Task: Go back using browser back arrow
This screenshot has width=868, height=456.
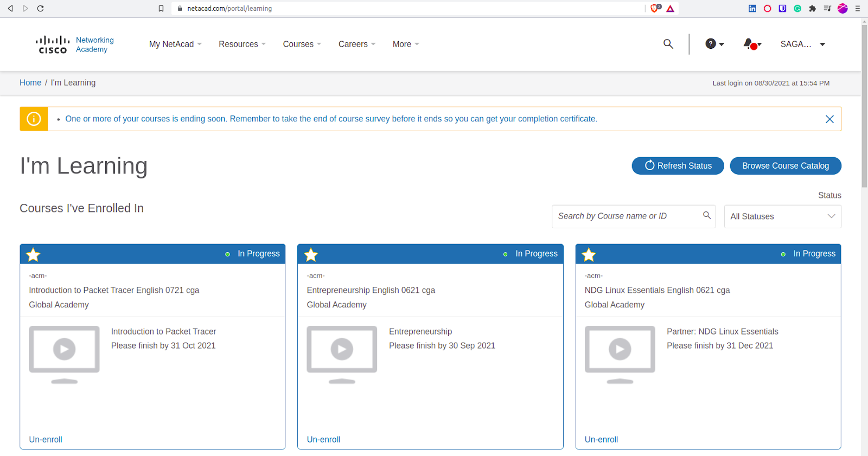Action: (x=10, y=9)
